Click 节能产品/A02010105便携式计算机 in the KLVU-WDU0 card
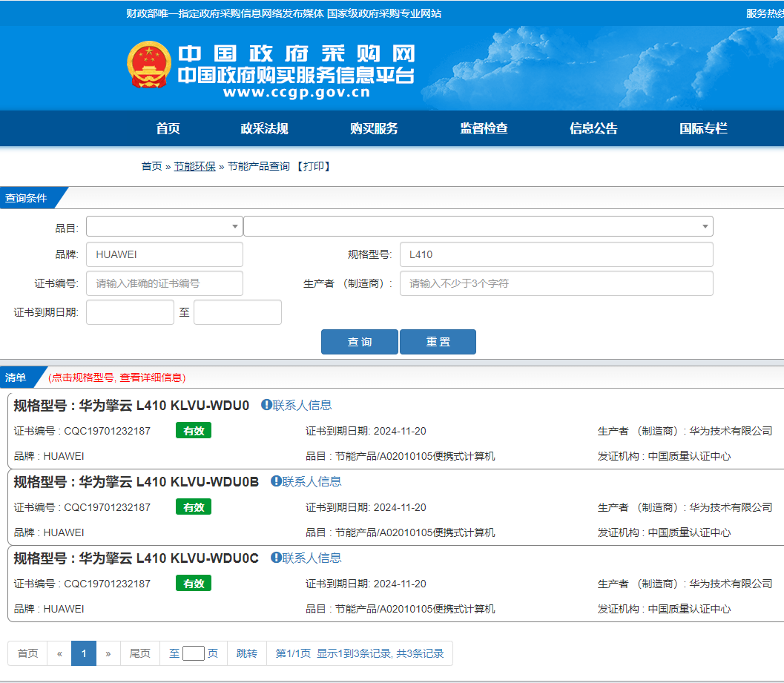The height and width of the screenshot is (683, 784). 415,456
